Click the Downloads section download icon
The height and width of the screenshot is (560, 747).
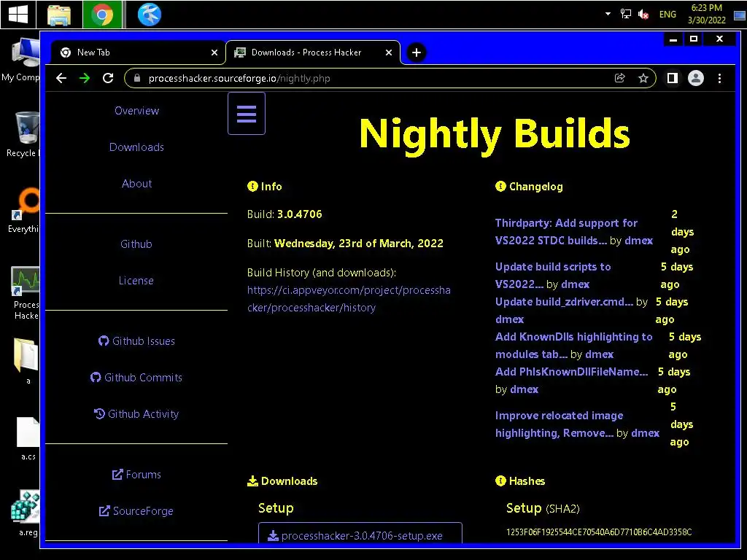coord(252,481)
